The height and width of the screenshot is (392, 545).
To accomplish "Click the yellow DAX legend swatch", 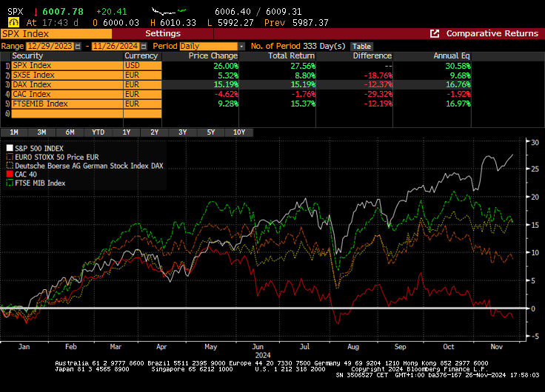I will coord(10,166).
